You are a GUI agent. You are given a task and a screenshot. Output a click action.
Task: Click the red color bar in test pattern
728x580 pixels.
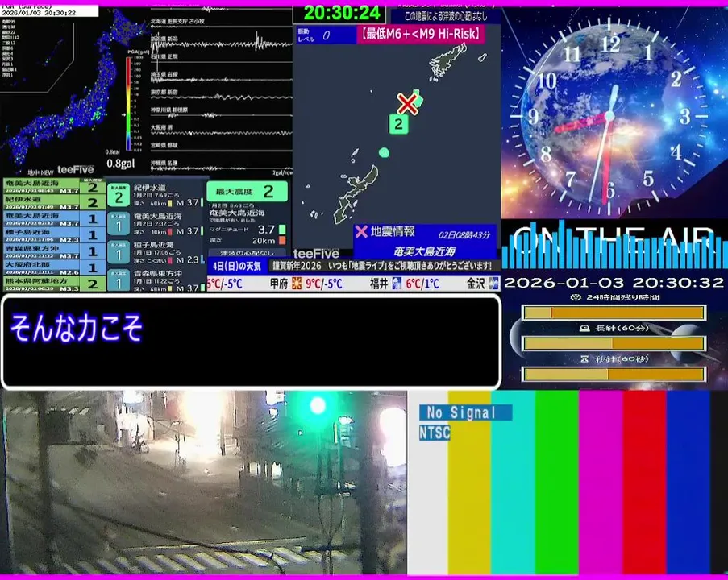click(x=644, y=483)
